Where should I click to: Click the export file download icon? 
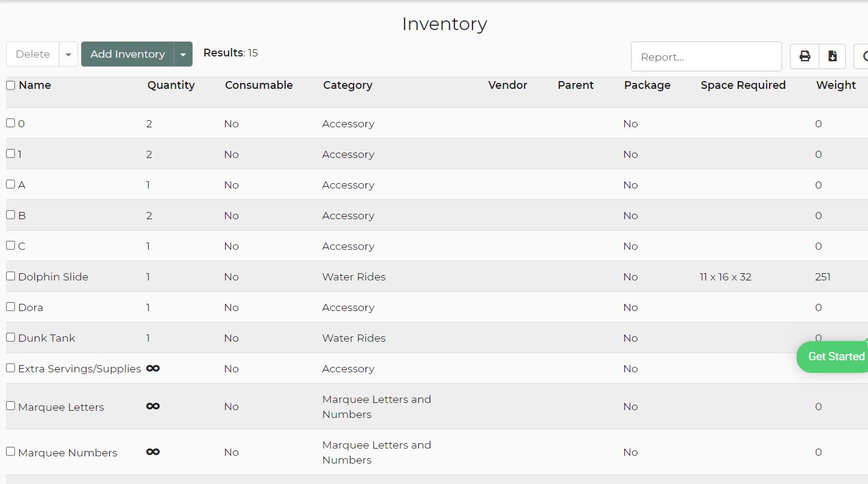pos(832,56)
